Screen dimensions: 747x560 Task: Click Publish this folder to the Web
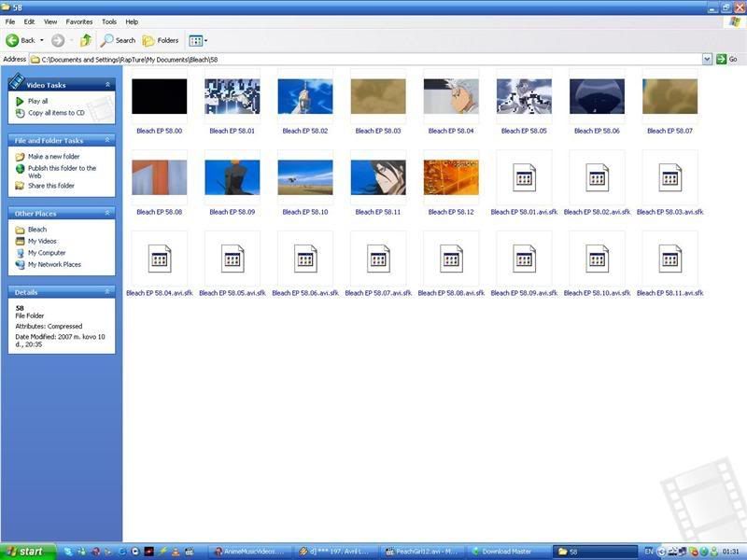coord(56,172)
